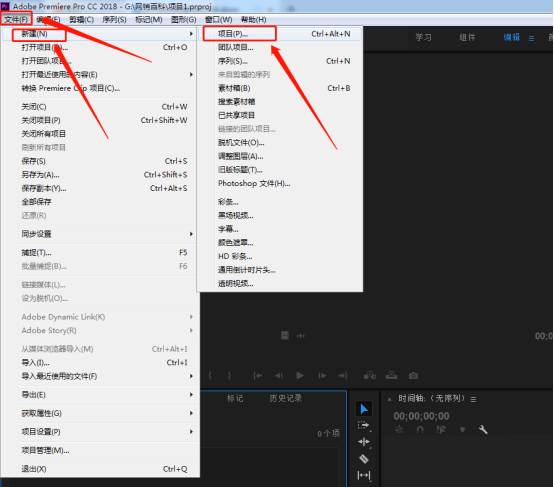Open the 窗口(W) menu
Viewport: 554px width, 487px height.
coord(218,19)
